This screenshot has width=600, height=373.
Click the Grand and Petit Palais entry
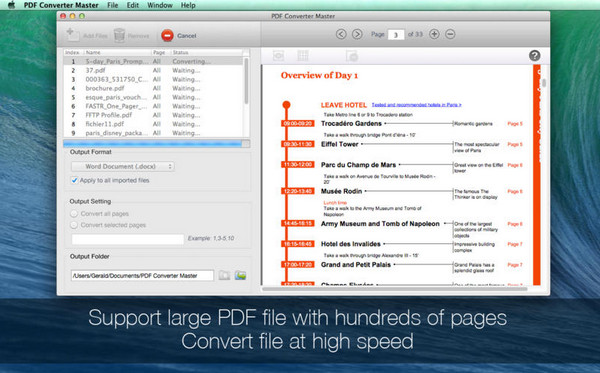tap(356, 265)
